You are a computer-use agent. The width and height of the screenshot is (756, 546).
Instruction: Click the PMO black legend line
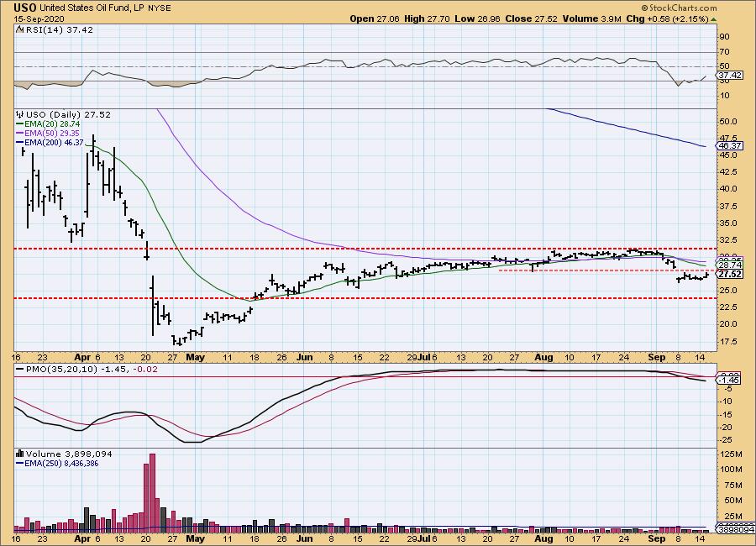point(20,370)
